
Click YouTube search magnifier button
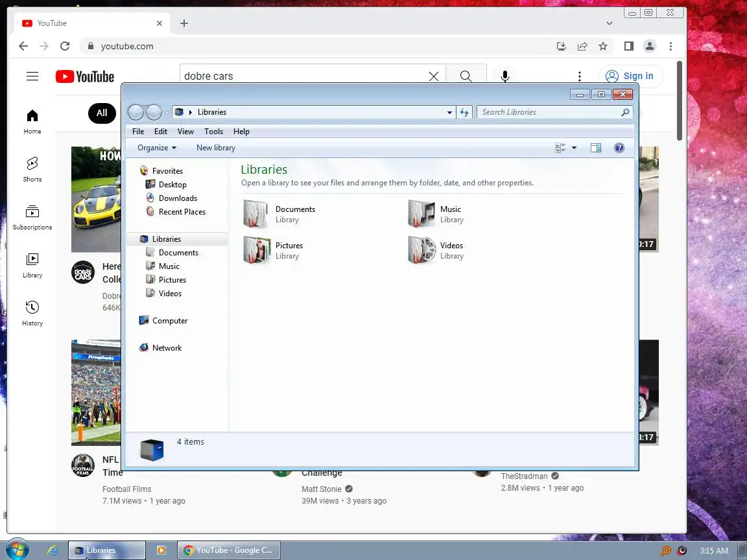point(466,76)
